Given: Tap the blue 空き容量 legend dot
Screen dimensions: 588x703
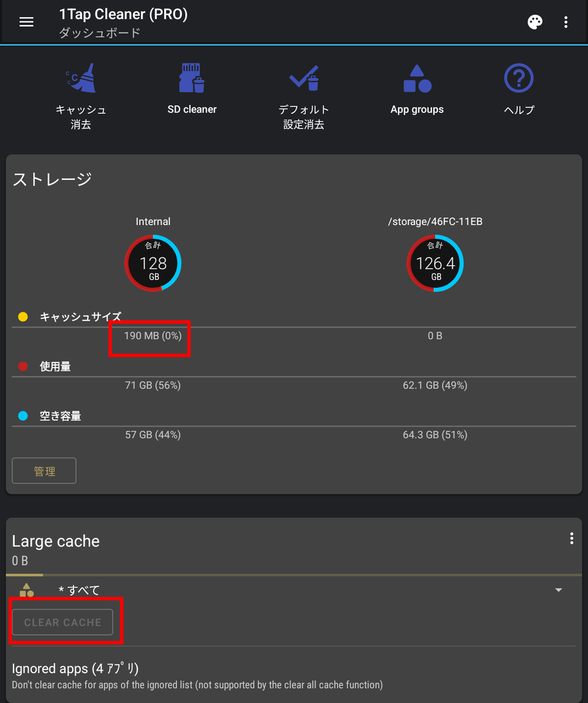Looking at the screenshot, I should pyautogui.click(x=23, y=416).
